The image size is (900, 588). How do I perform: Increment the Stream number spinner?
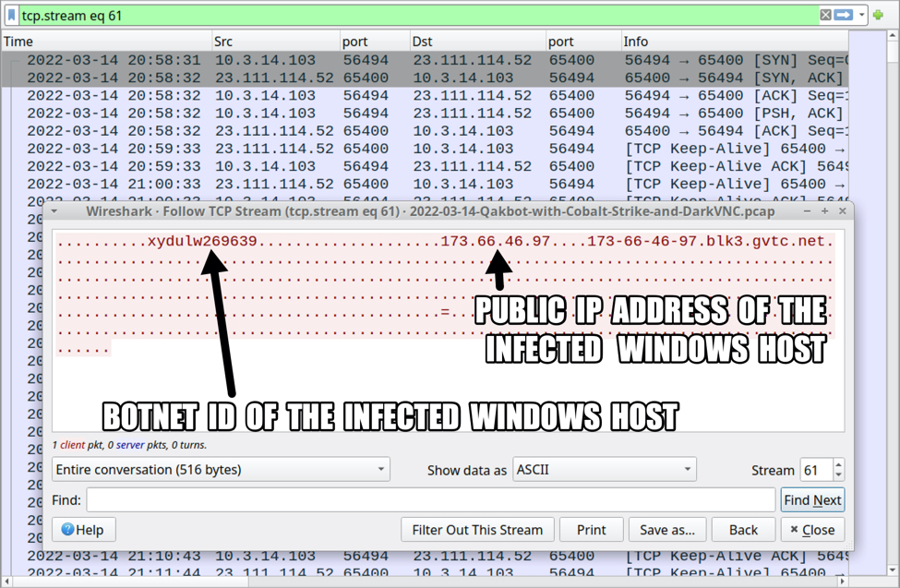point(838,464)
